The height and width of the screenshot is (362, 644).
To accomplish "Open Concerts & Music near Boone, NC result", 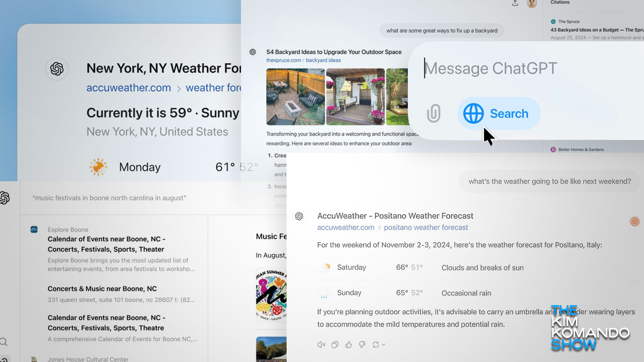I will [x=102, y=289].
